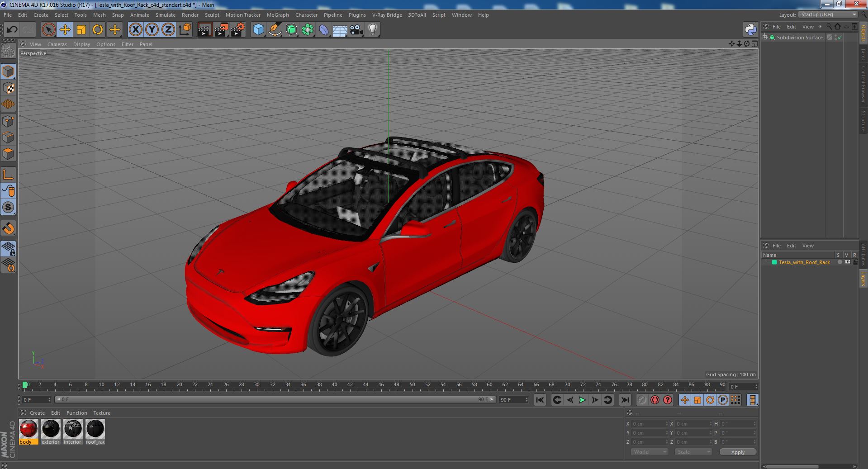Switch to Polygons mode

pyautogui.click(x=8, y=154)
